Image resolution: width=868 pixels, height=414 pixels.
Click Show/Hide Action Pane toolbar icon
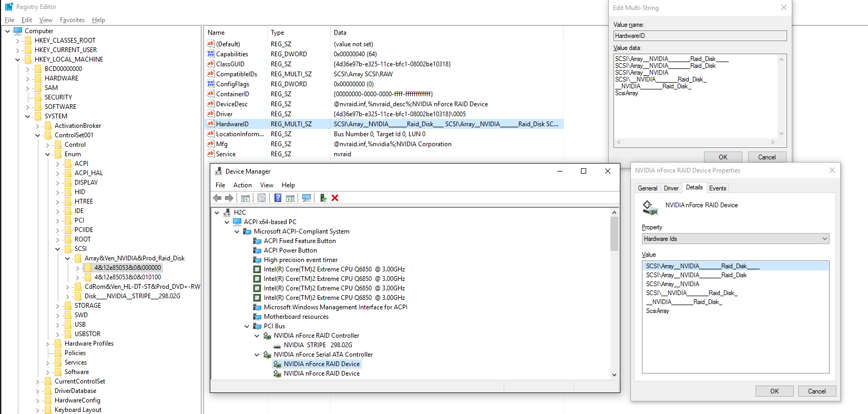[x=290, y=198]
